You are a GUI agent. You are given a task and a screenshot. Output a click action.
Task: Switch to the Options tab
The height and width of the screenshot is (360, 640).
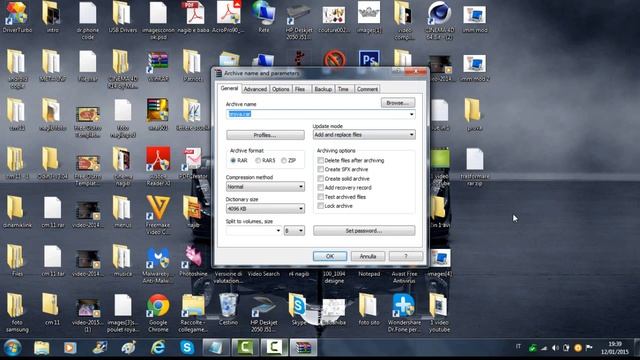280,89
